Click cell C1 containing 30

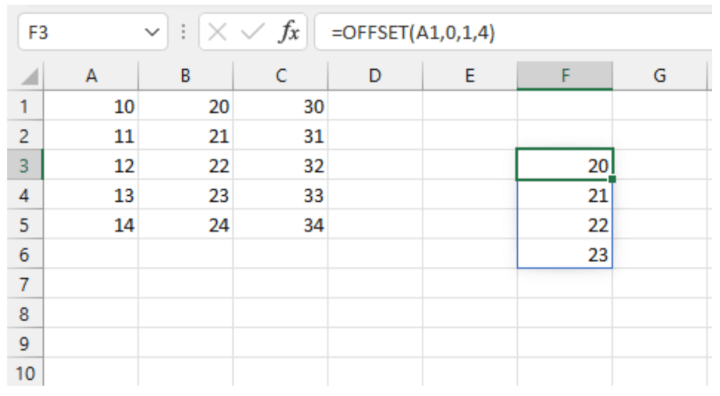(281, 106)
